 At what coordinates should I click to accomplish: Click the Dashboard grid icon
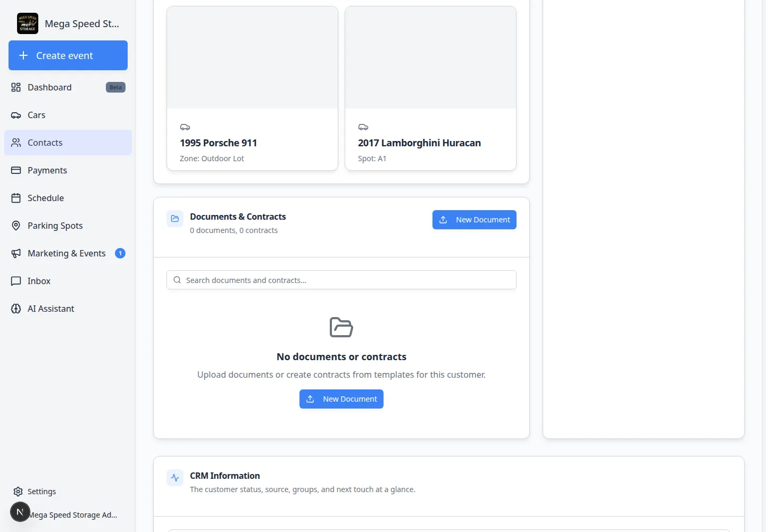[16, 87]
